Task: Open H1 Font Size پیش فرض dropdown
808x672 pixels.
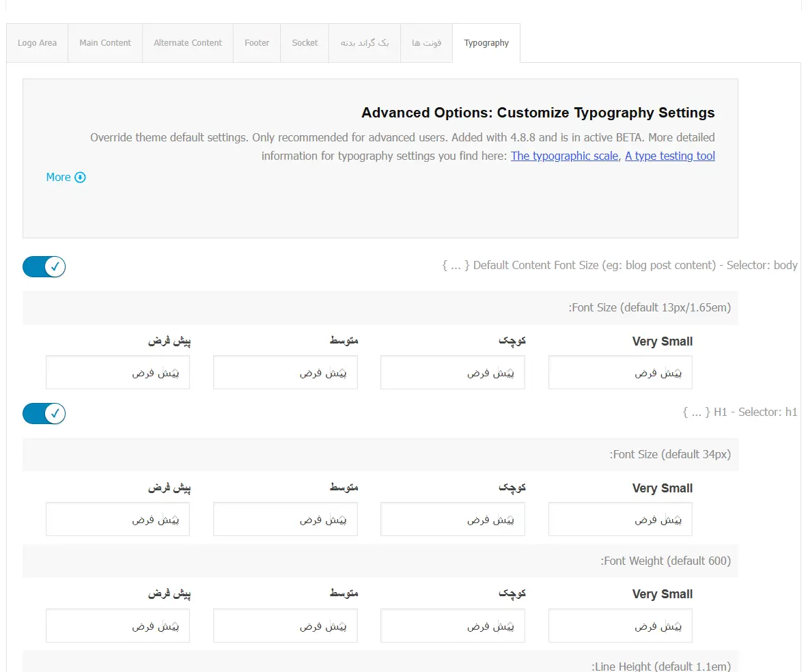Action: pos(117,519)
